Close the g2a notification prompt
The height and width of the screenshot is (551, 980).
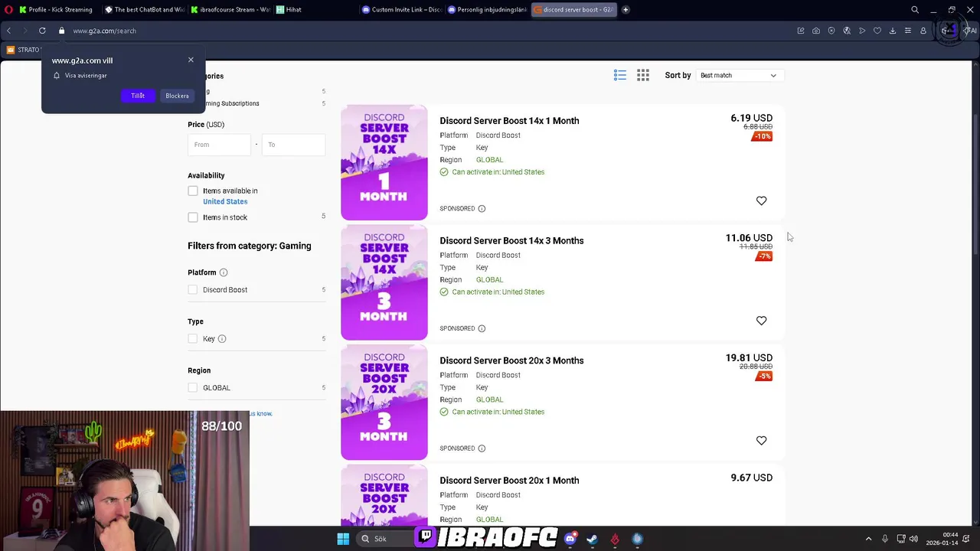tap(191, 60)
